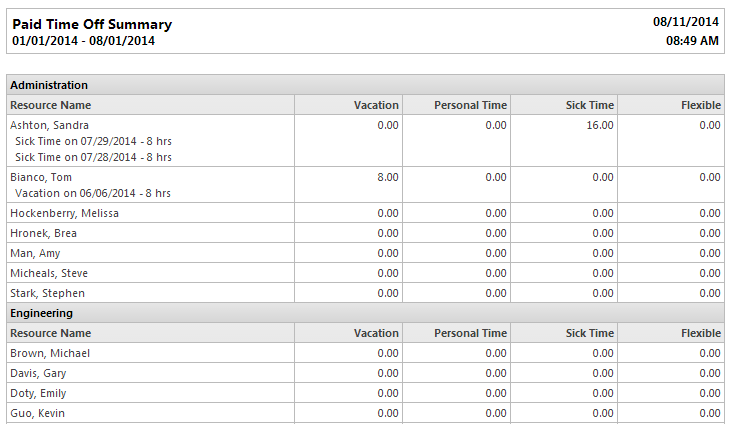Viewport: 732px width, 424px height.
Task: Click Flexible column header under Engineering
Action: point(701,333)
